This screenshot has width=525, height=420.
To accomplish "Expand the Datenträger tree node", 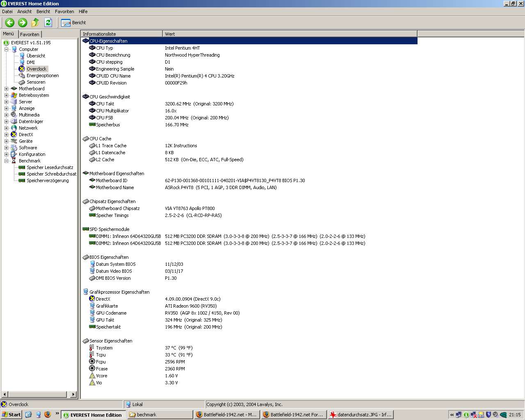I will tap(6, 121).
